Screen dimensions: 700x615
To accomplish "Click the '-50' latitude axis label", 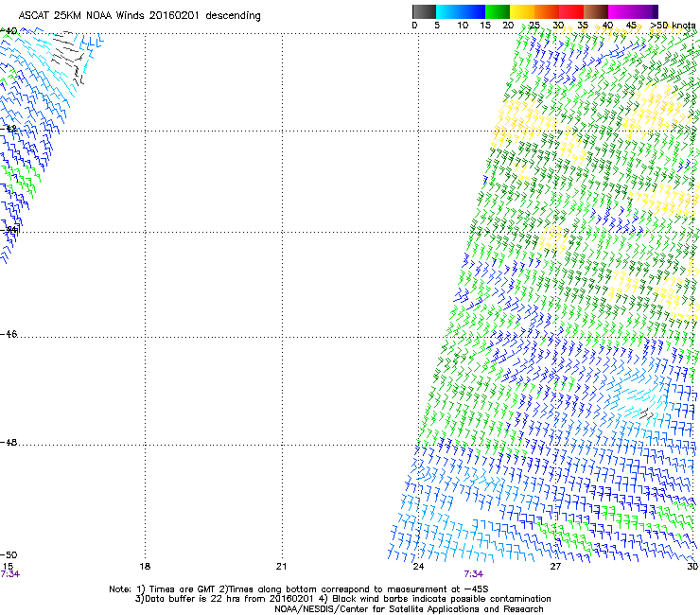I will (x=9, y=554).
